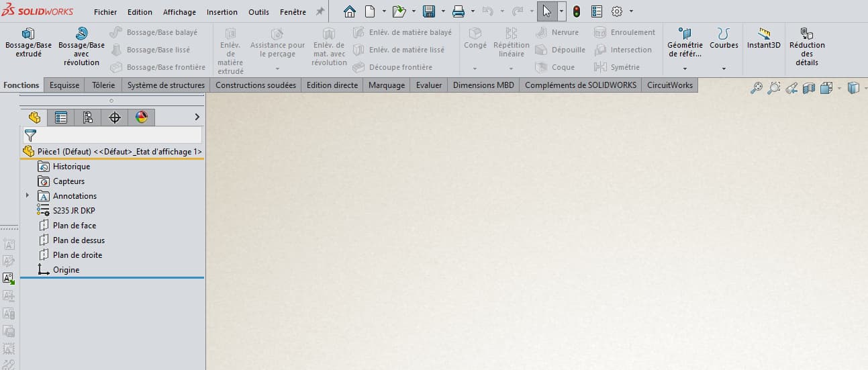Click the feature tree filter field
The height and width of the screenshot is (370, 868).
(119, 135)
